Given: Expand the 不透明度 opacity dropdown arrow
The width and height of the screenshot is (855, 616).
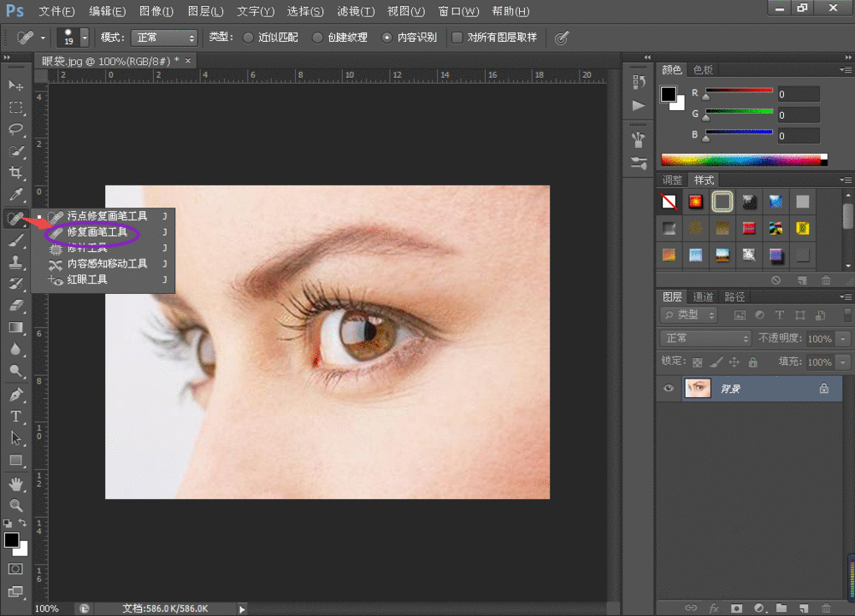Looking at the screenshot, I should (844, 338).
